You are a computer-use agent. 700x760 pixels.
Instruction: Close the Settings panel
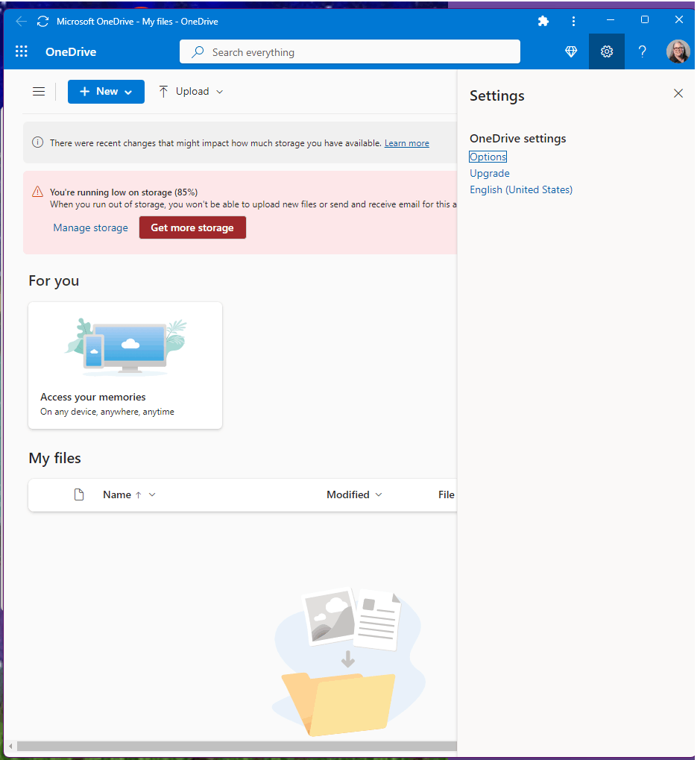pyautogui.click(x=678, y=93)
